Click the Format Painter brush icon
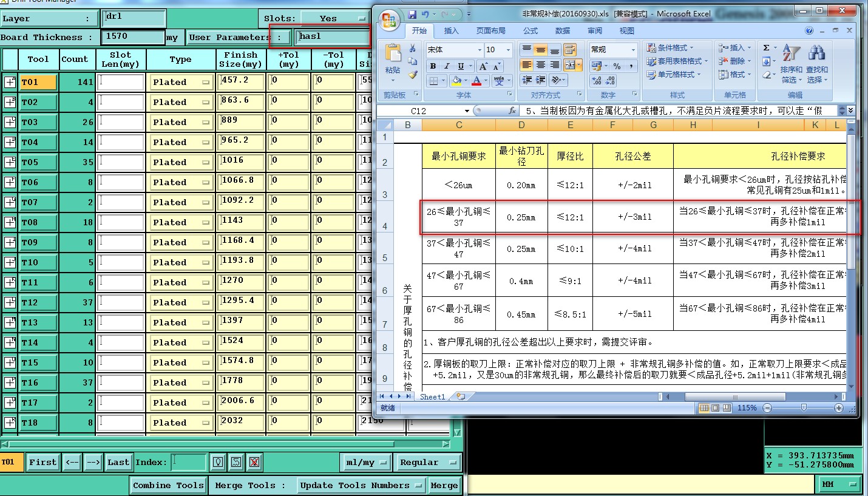868x496 pixels. click(413, 75)
